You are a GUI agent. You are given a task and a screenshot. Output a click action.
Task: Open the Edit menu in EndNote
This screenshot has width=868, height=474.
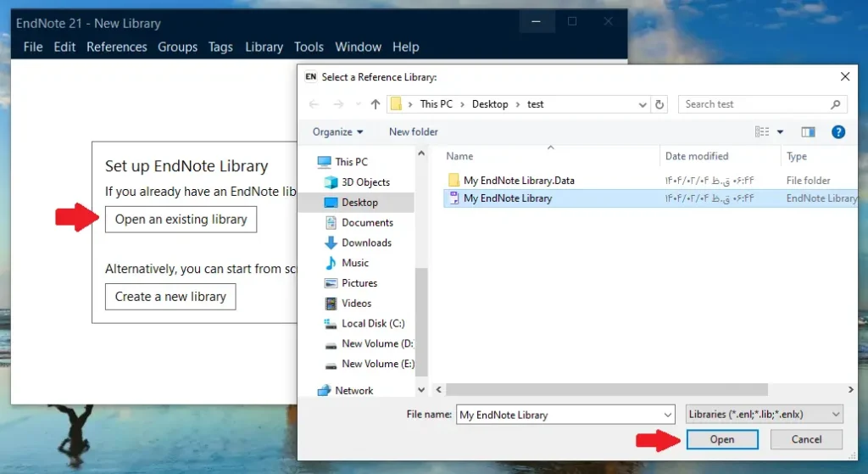click(64, 47)
